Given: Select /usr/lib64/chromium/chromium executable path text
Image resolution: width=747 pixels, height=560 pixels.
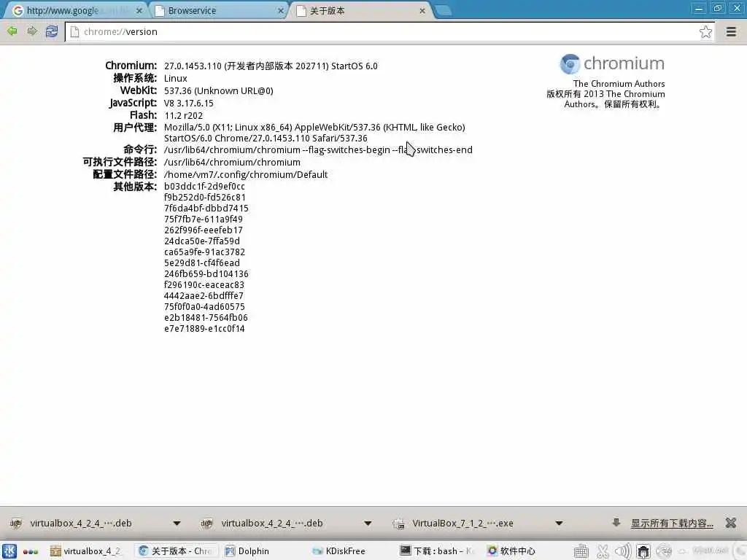Looking at the screenshot, I should click(232, 163).
